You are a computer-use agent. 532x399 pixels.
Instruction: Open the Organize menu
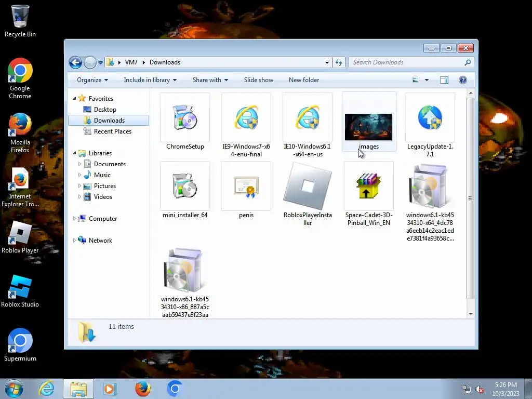[92, 80]
